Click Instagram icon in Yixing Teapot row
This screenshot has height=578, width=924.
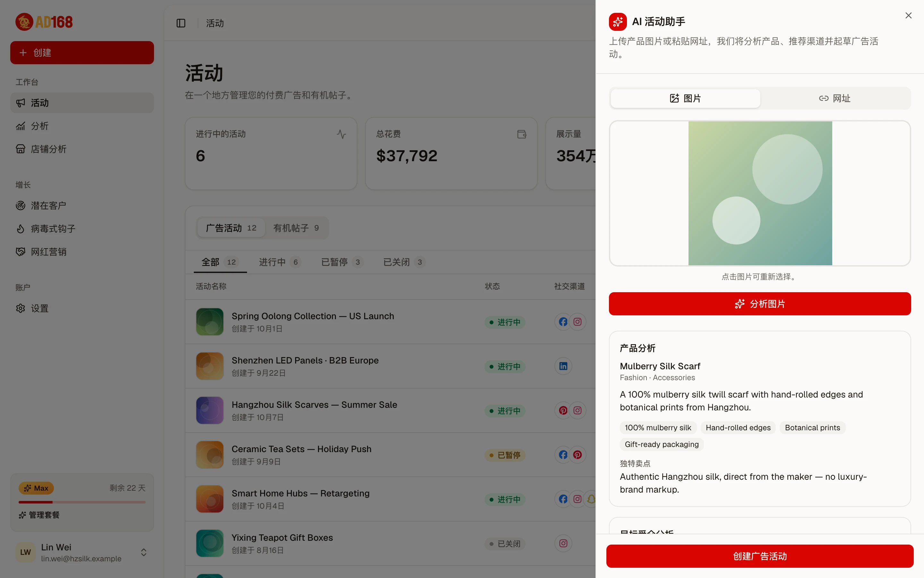[x=563, y=544]
